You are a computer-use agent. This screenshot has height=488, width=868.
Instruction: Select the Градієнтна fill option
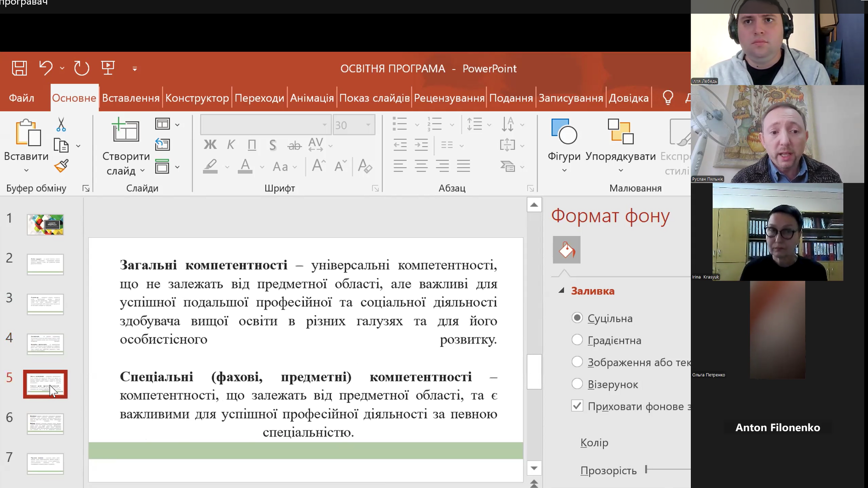577,340
